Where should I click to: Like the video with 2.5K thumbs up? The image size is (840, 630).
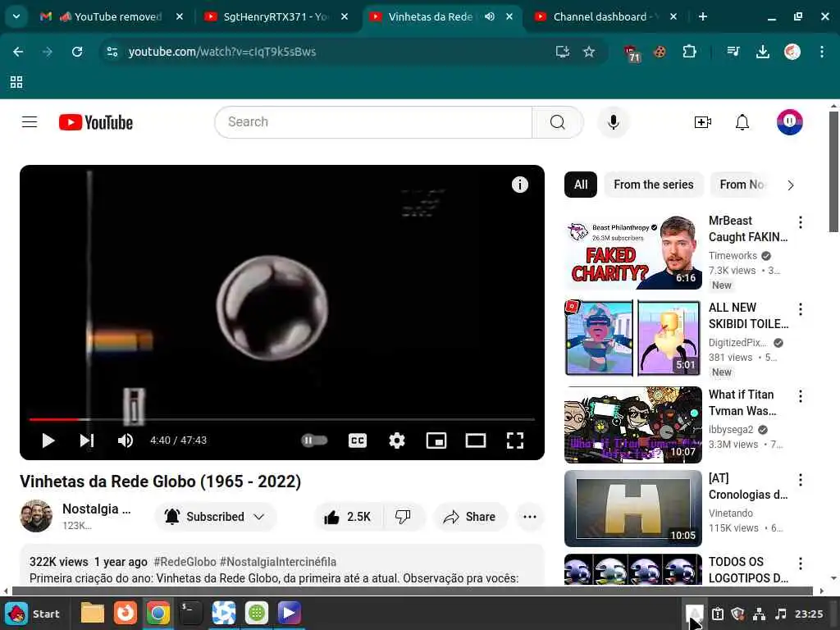(348, 517)
